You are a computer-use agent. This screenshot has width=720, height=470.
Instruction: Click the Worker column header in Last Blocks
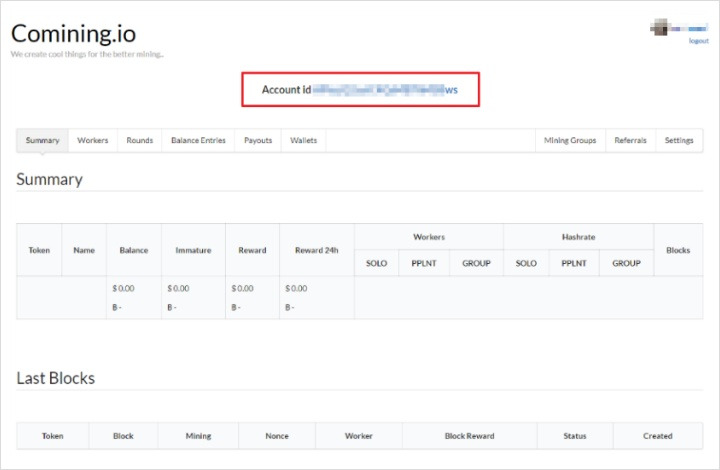[359, 436]
